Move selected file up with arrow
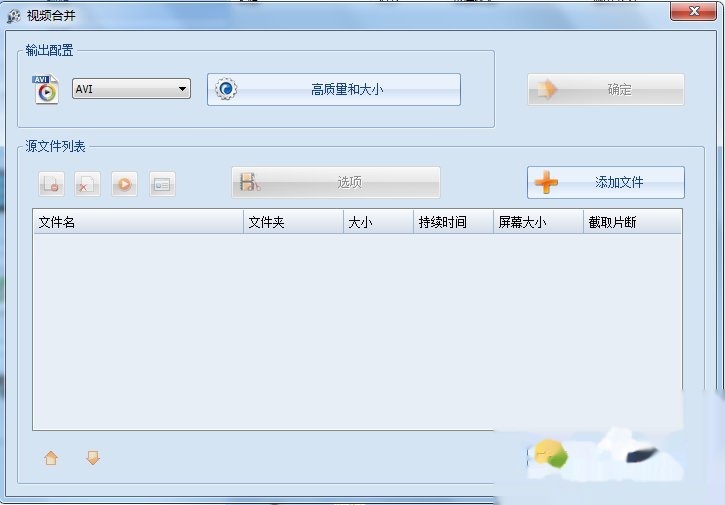 51,458
